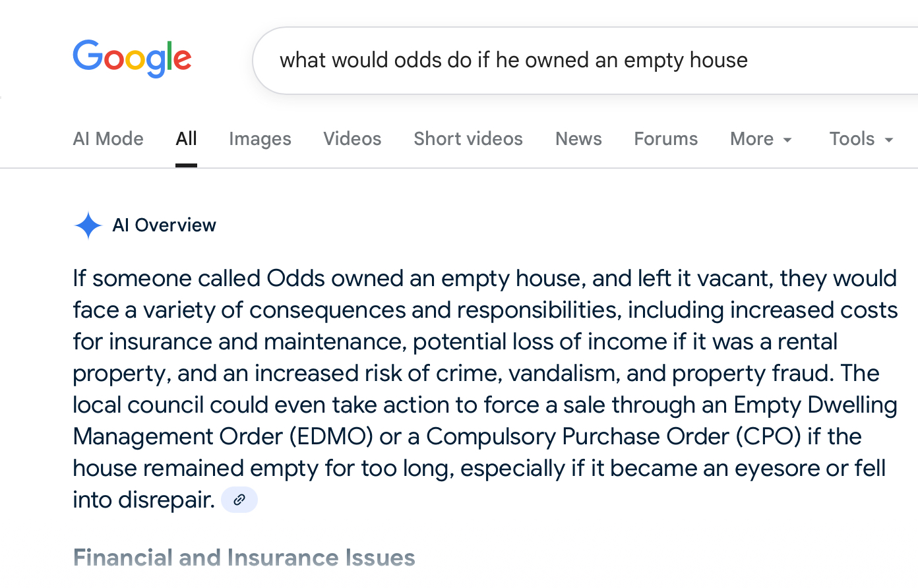Expand the More dropdown menu
918x588 pixels.
760,139
